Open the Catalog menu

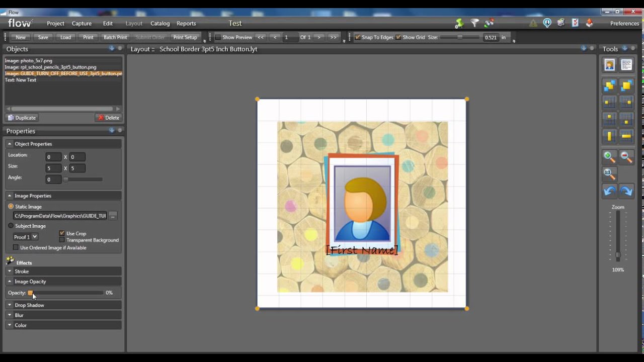160,23
